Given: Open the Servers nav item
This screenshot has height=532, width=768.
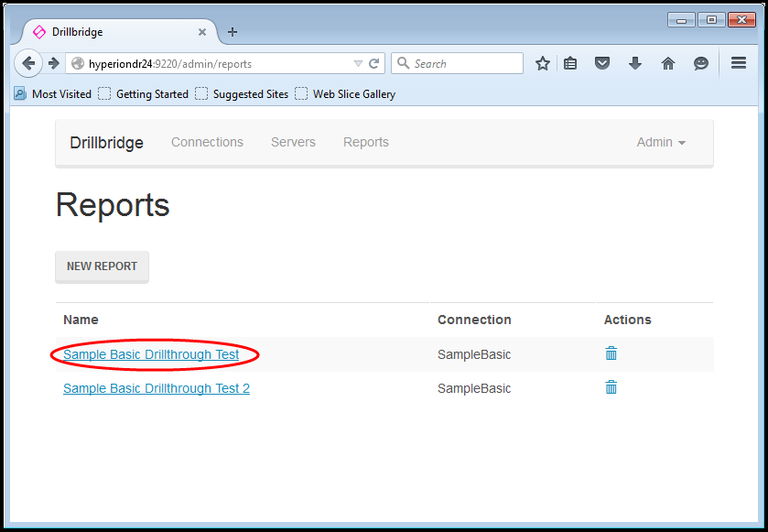Looking at the screenshot, I should coord(294,142).
